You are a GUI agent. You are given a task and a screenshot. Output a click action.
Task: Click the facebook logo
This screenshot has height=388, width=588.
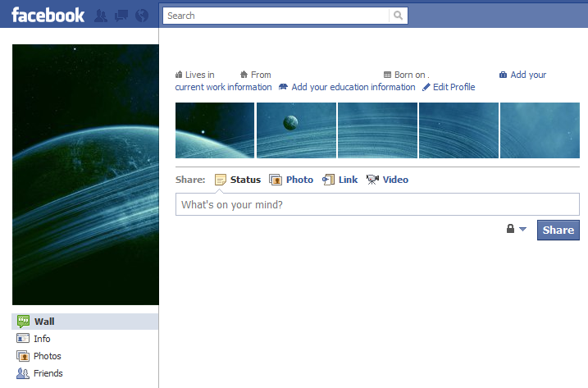coord(48,16)
